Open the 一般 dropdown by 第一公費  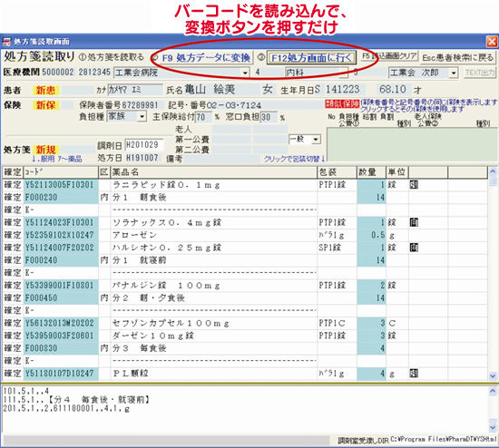point(316,140)
